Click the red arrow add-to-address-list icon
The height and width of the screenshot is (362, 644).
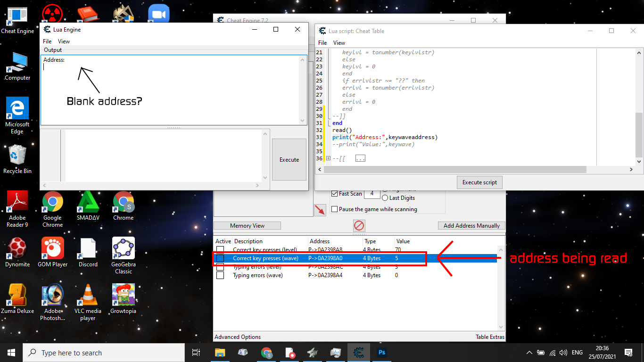point(320,210)
